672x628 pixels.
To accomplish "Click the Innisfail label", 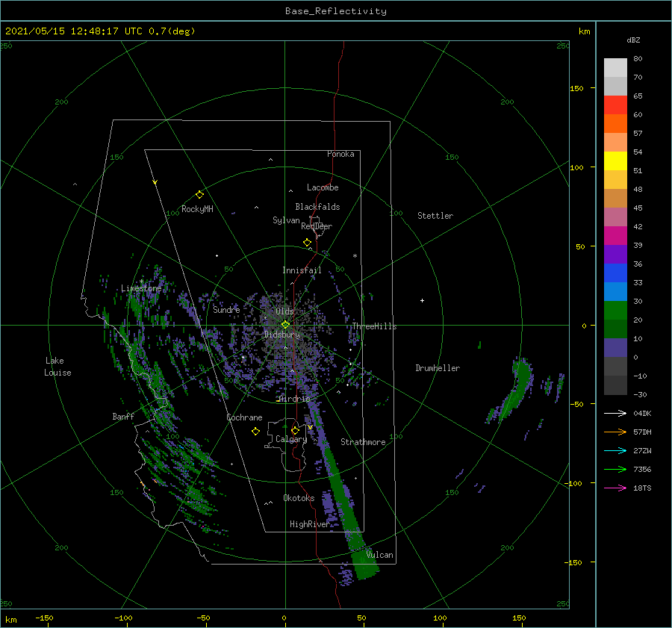I will (x=302, y=270).
